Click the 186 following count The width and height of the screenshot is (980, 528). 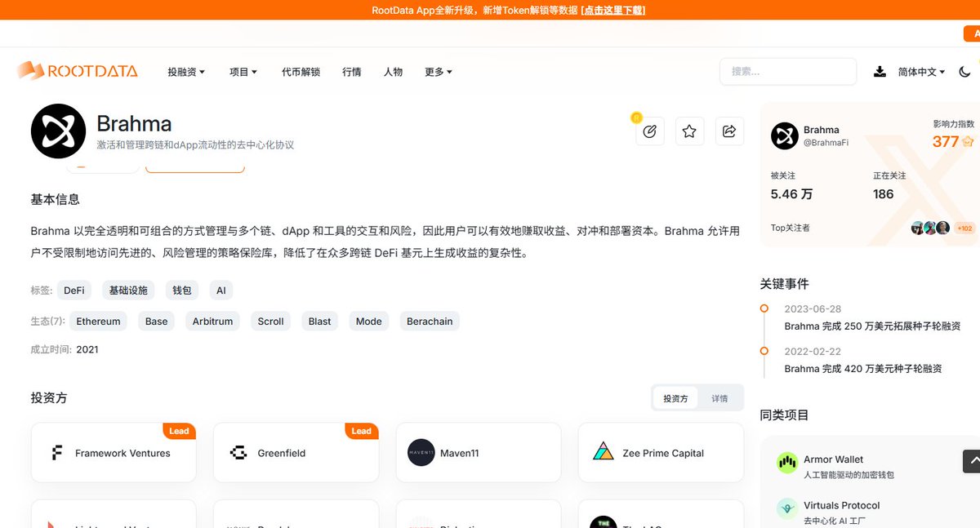click(x=884, y=194)
